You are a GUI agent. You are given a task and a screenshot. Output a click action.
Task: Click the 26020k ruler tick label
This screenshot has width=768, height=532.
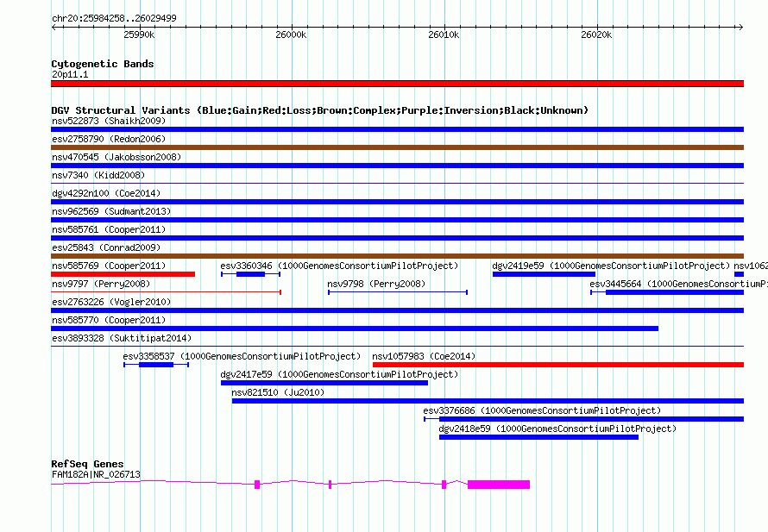(596, 34)
